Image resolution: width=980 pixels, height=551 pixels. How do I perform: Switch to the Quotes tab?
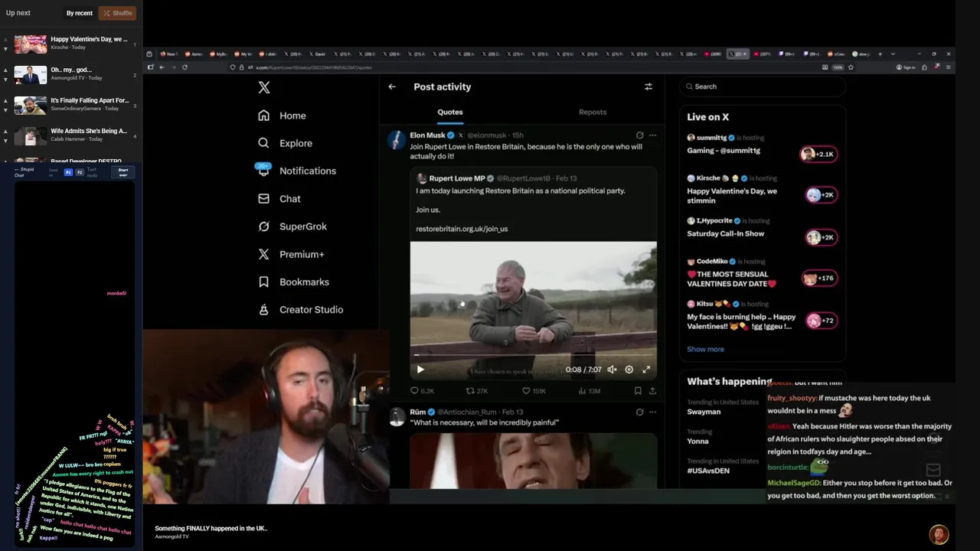coord(450,112)
